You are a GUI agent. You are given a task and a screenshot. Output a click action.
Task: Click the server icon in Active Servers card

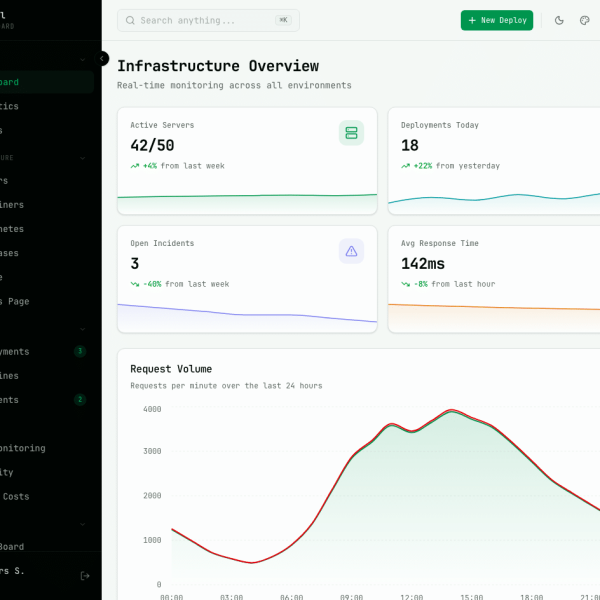351,132
